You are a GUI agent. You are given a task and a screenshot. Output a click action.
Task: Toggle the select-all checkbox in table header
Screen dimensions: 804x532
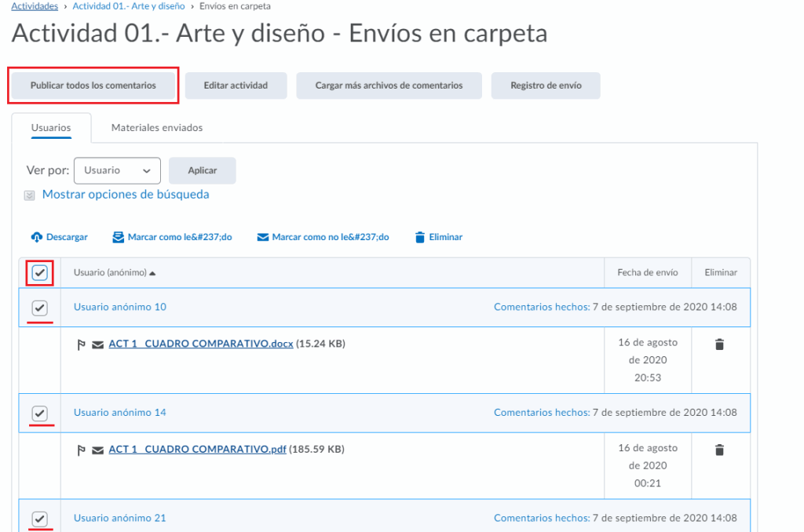tap(40, 273)
